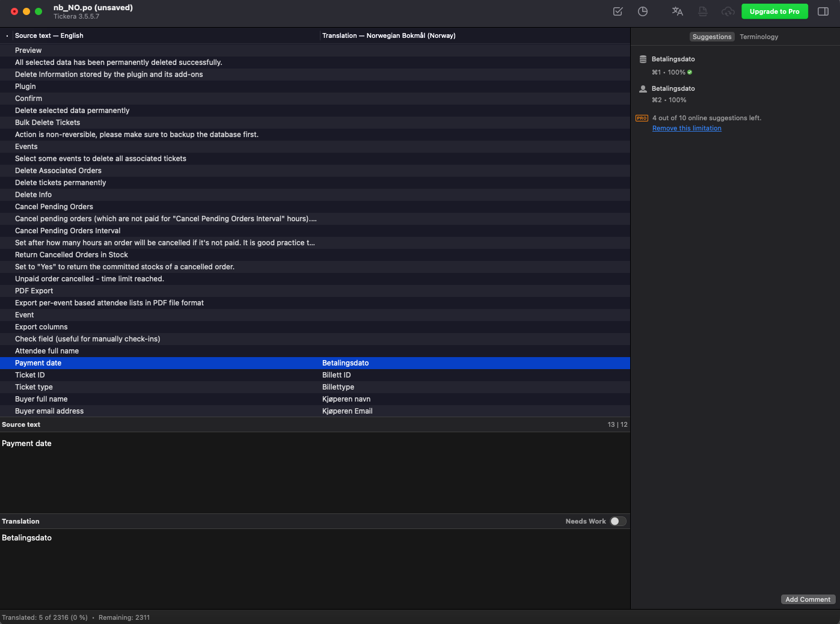
Task: Sort by Source text — English column header
Action: 49,35
